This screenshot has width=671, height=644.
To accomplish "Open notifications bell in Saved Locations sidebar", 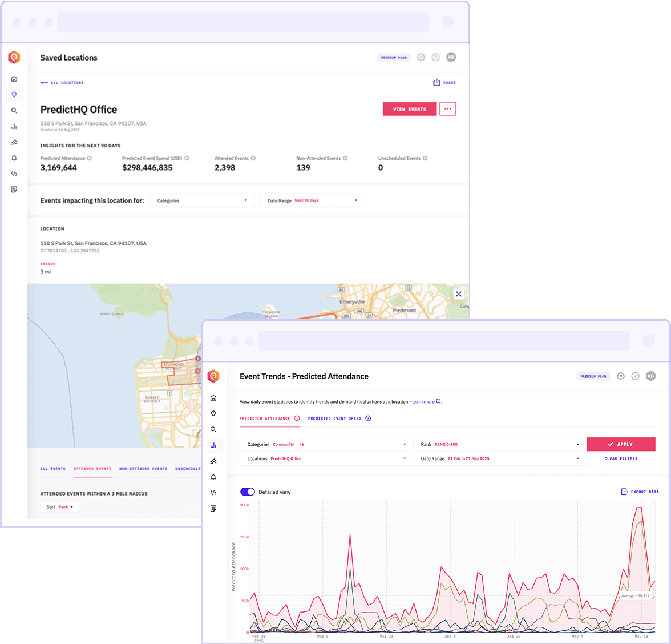I will coord(14,158).
